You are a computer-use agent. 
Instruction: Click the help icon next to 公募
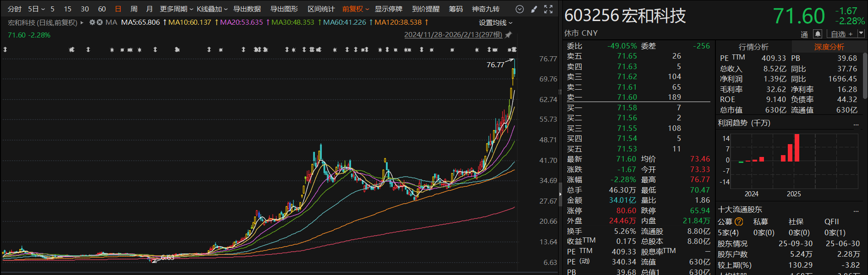[739, 222]
